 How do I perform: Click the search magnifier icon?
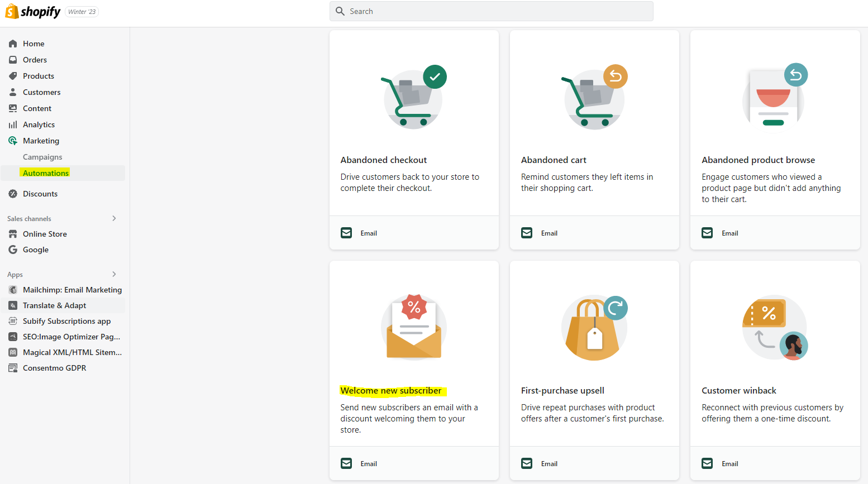click(x=340, y=11)
